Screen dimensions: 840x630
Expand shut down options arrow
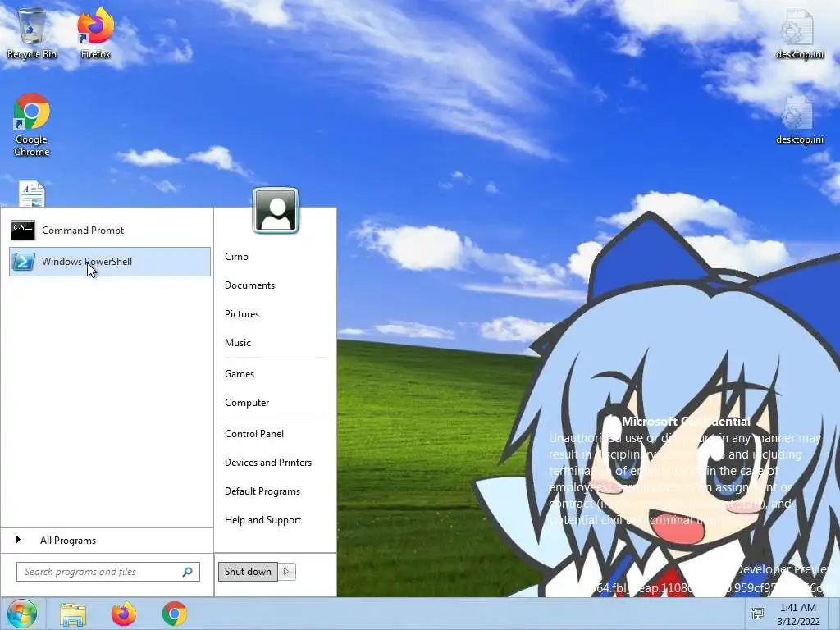(286, 572)
